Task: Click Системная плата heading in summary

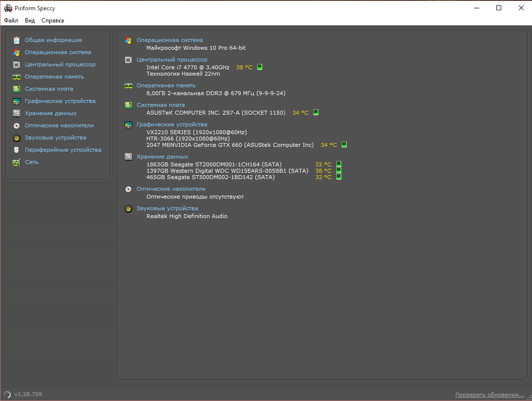Action: pyautogui.click(x=161, y=105)
